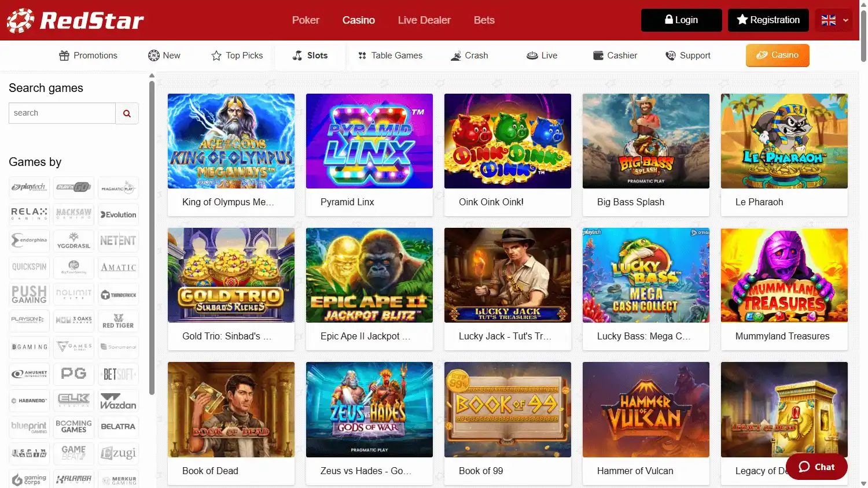Open Oink Oink Oink! game thumbnail
The image size is (868, 488).
pyautogui.click(x=507, y=141)
